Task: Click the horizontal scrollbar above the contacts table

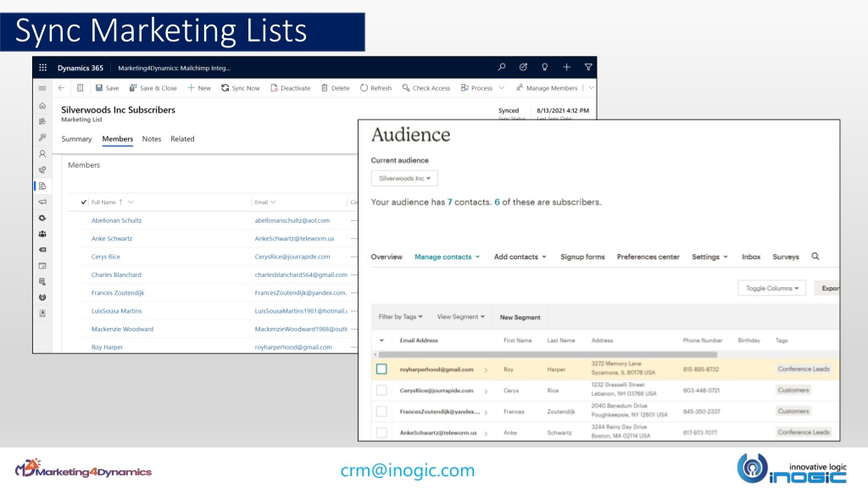Action: (x=548, y=354)
